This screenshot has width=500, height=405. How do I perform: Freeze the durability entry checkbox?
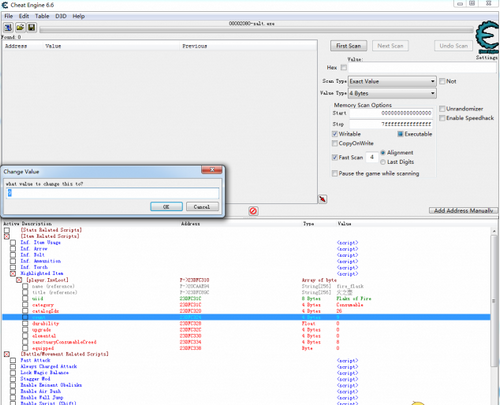(25, 323)
